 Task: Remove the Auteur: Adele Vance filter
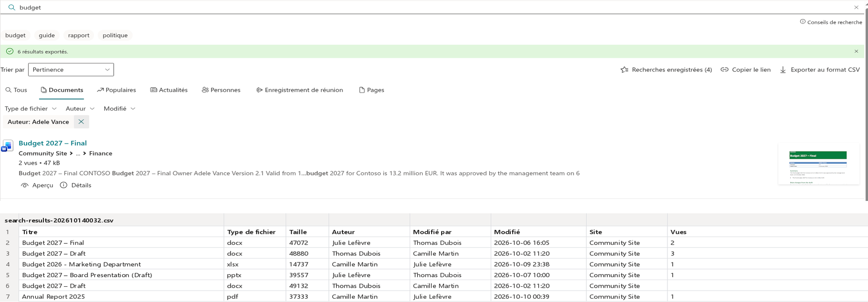click(81, 122)
